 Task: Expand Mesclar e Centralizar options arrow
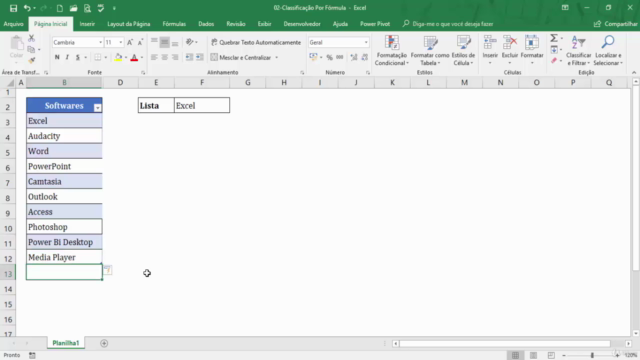pyautogui.click(x=277, y=58)
